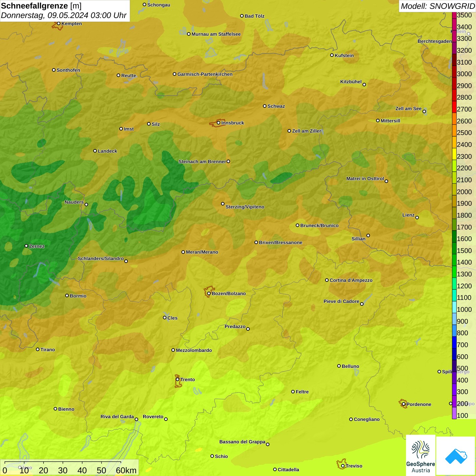Click the Sillian location dot

point(368,235)
